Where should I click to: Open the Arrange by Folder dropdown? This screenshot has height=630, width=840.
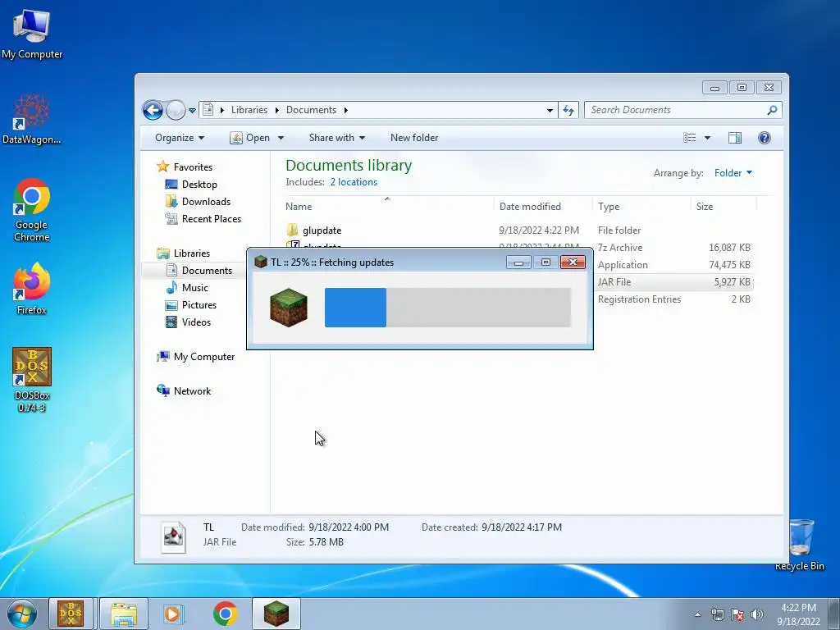pos(733,173)
